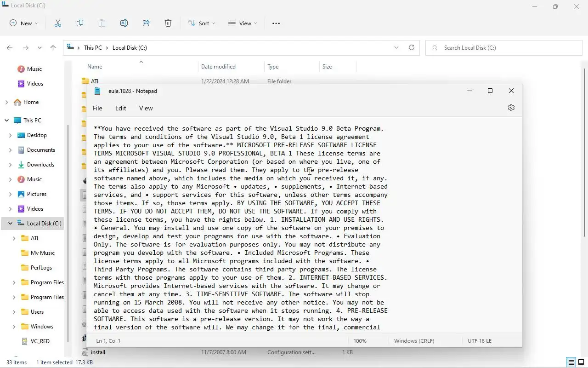The height and width of the screenshot is (368, 588).
Task: Click the Cut scissors icon in Explorer toolbar
Action: point(57,23)
